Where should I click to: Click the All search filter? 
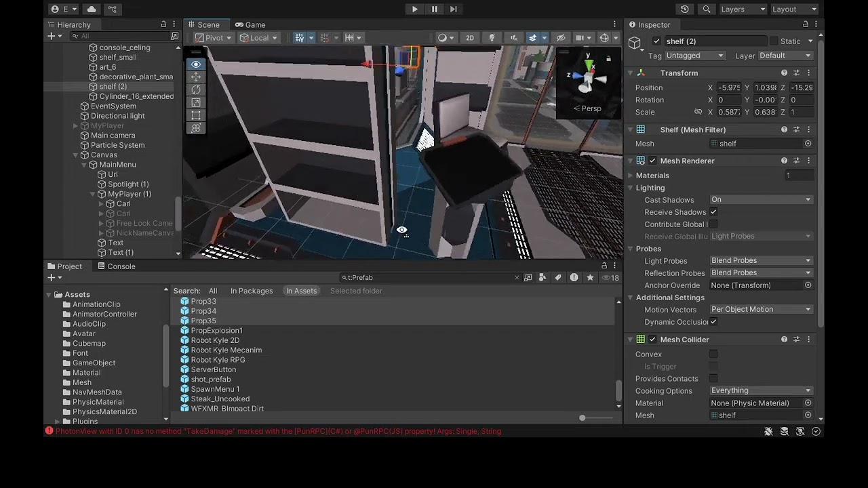pos(213,291)
